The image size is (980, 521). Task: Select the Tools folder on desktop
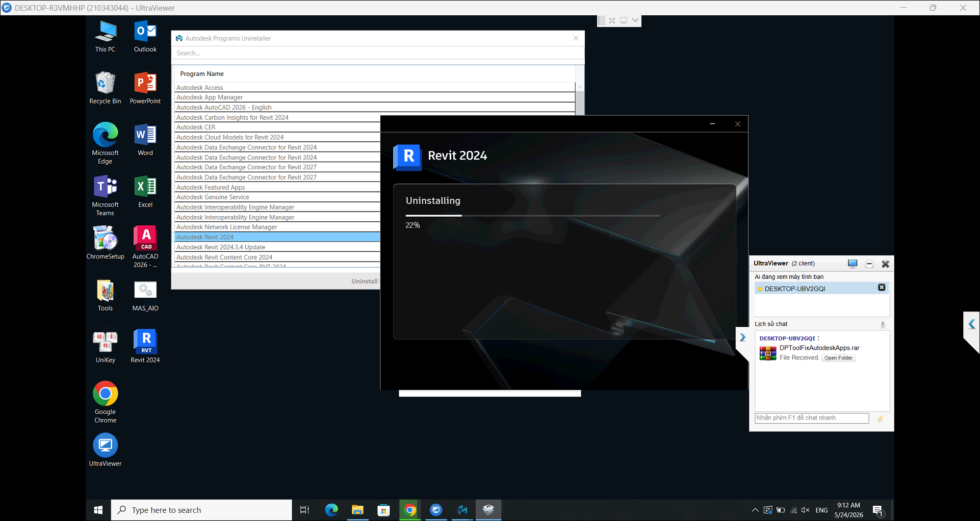(105, 295)
